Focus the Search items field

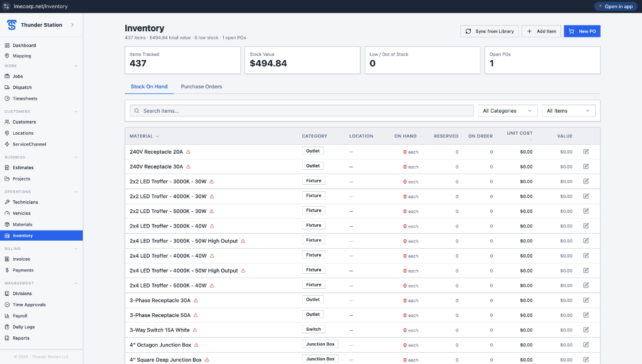302,111
